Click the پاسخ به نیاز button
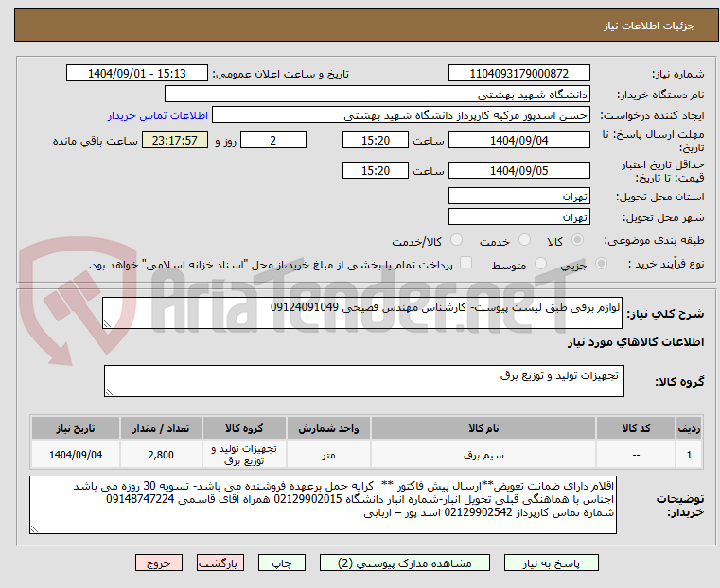This screenshot has width=720, height=588. [x=551, y=562]
